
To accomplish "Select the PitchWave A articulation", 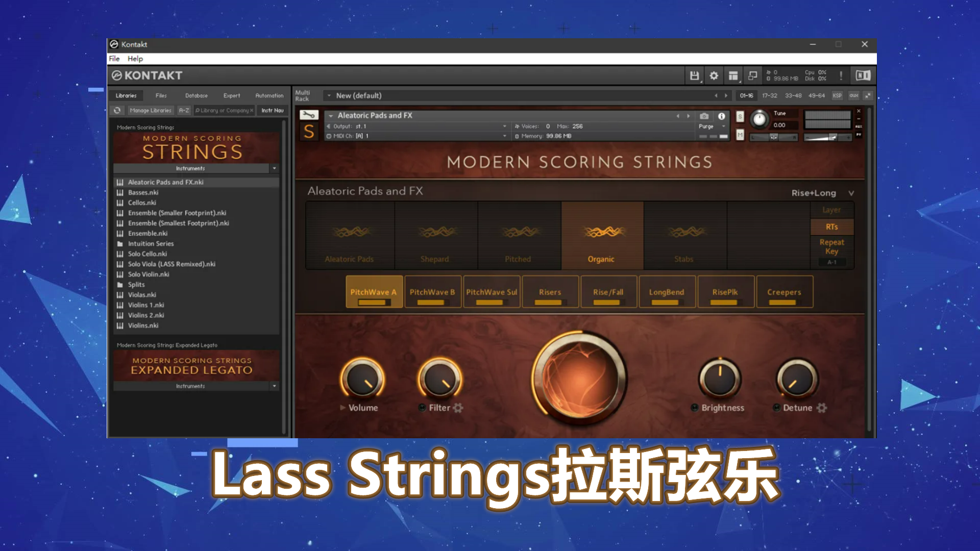I will pyautogui.click(x=374, y=291).
